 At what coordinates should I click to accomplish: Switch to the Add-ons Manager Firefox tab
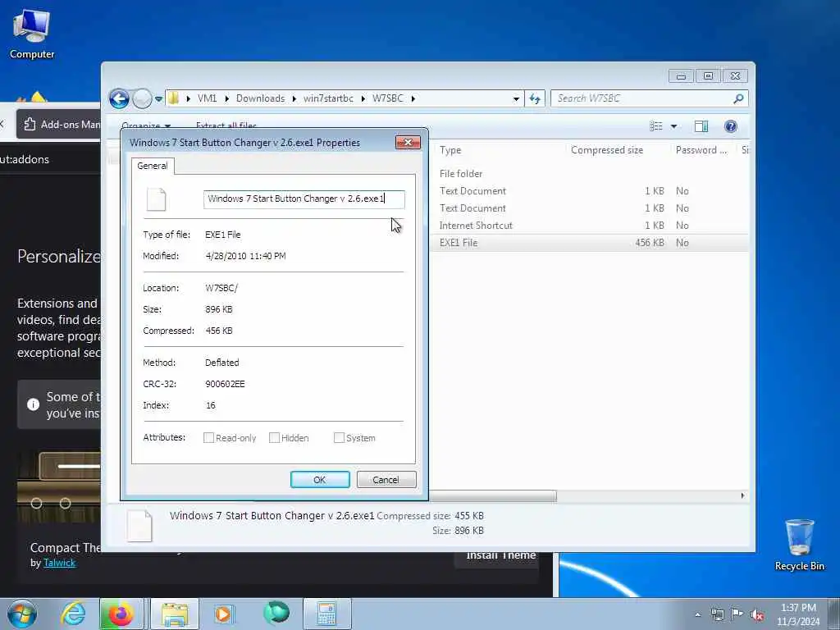pyautogui.click(x=59, y=125)
